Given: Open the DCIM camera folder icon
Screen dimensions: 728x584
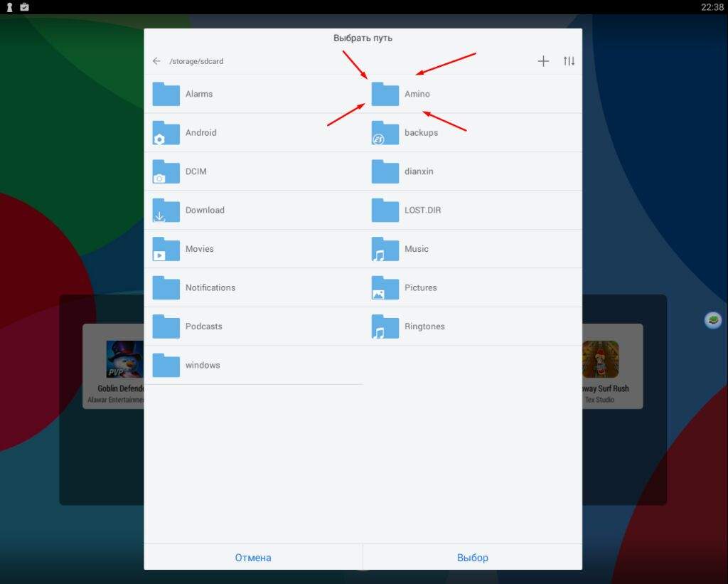Looking at the screenshot, I should tap(166, 171).
